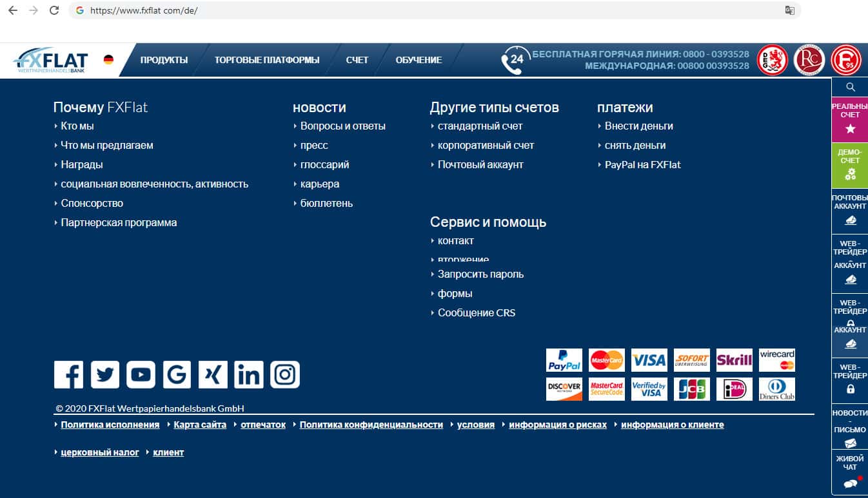The height and width of the screenshot is (498, 868).
Task: Select the iDEAL payment logo
Action: [735, 389]
